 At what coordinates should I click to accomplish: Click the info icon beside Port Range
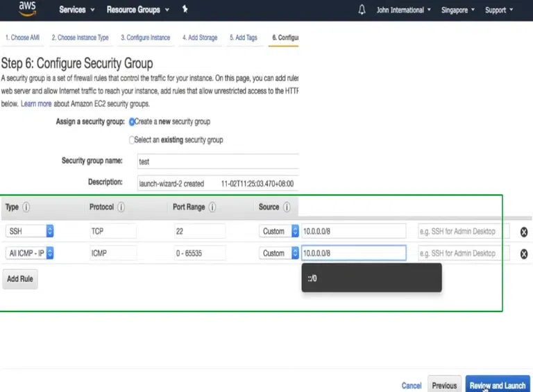(212, 207)
